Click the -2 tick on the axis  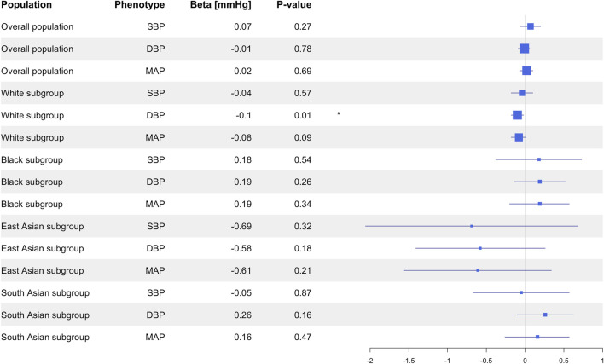(x=369, y=361)
